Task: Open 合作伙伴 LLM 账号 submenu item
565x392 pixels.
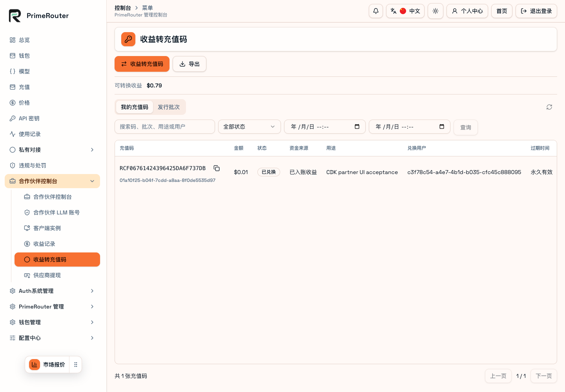Action: 57,212
